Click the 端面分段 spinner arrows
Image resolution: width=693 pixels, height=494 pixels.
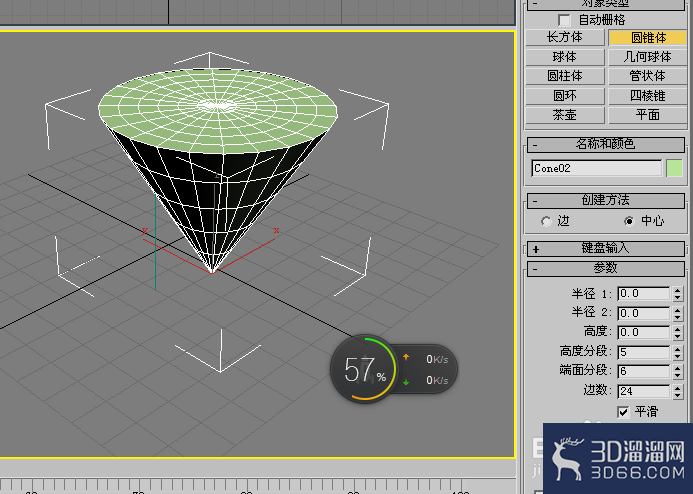(x=678, y=371)
